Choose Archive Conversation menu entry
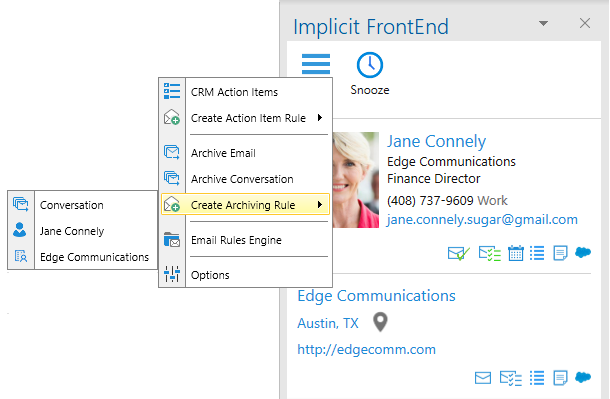610x399 pixels. click(242, 179)
